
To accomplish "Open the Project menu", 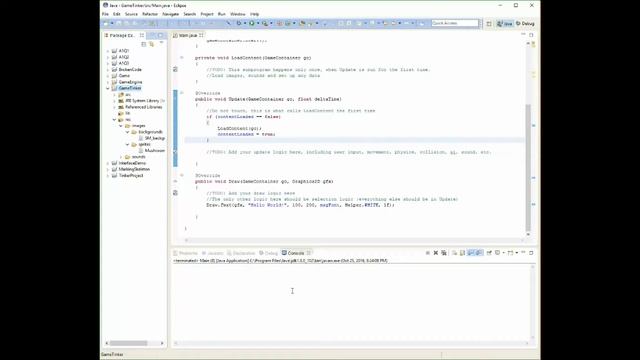I will pyautogui.click(x=207, y=14).
